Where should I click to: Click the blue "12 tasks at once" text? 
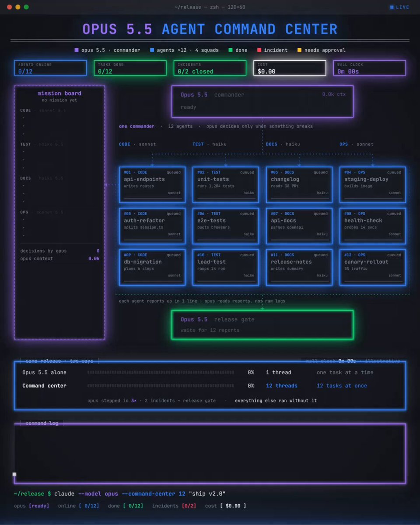tap(342, 386)
